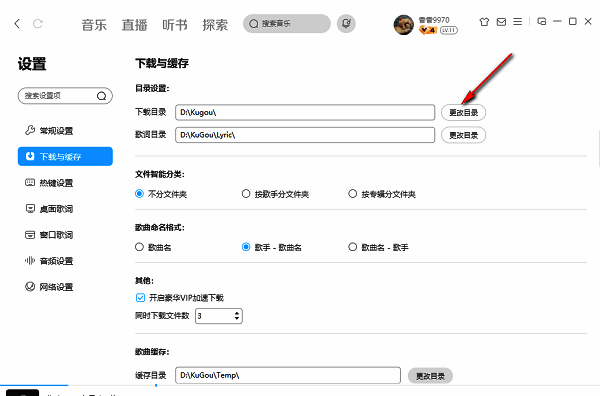Switch to mini mode icon
This screenshot has height=396, width=600.
pyautogui.click(x=541, y=21)
